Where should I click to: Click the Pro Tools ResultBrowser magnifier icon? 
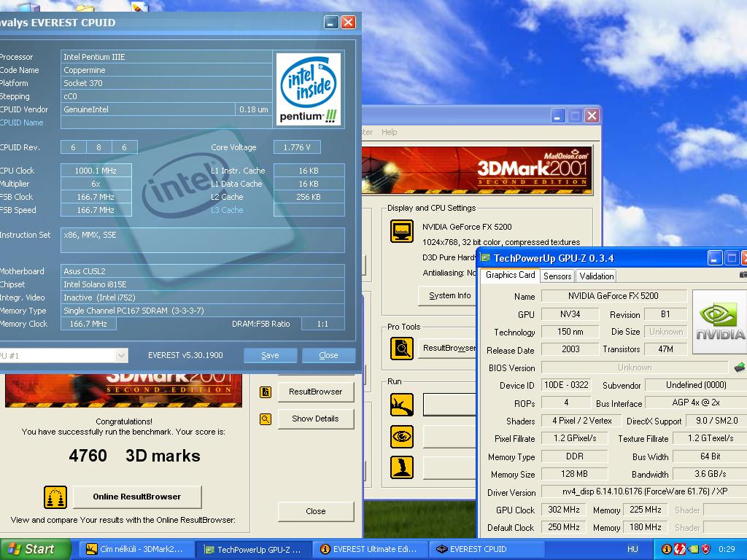point(402,348)
